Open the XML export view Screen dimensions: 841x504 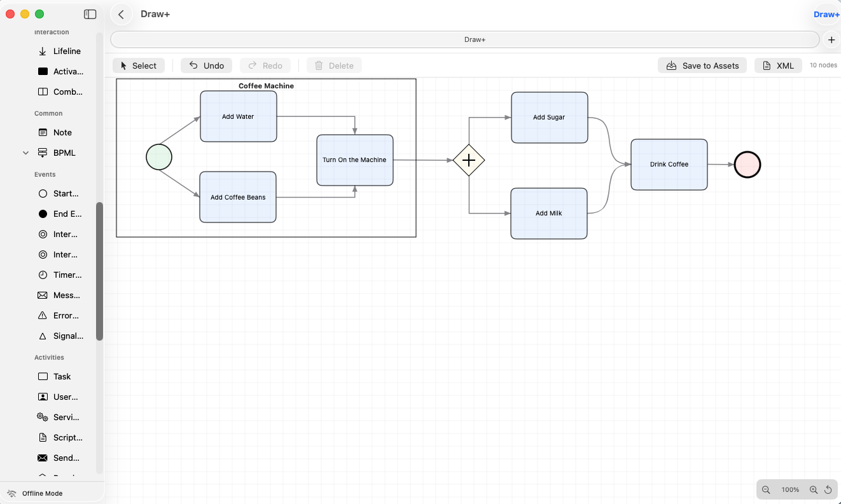pos(778,65)
